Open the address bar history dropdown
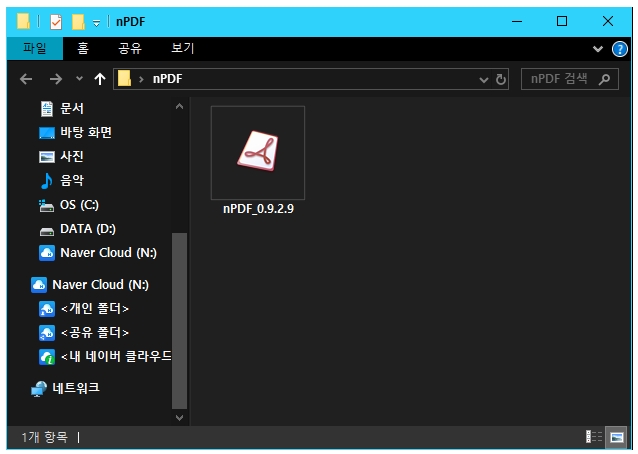 click(483, 79)
